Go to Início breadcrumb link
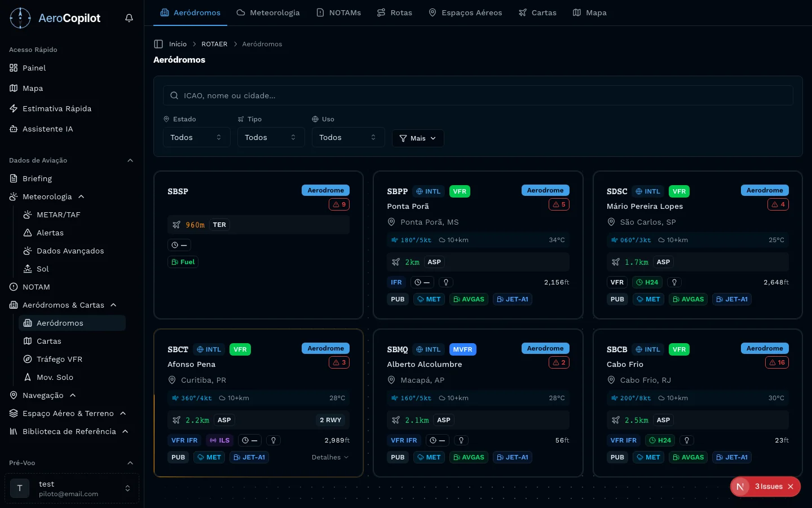The width and height of the screenshot is (812, 508). [x=178, y=44]
